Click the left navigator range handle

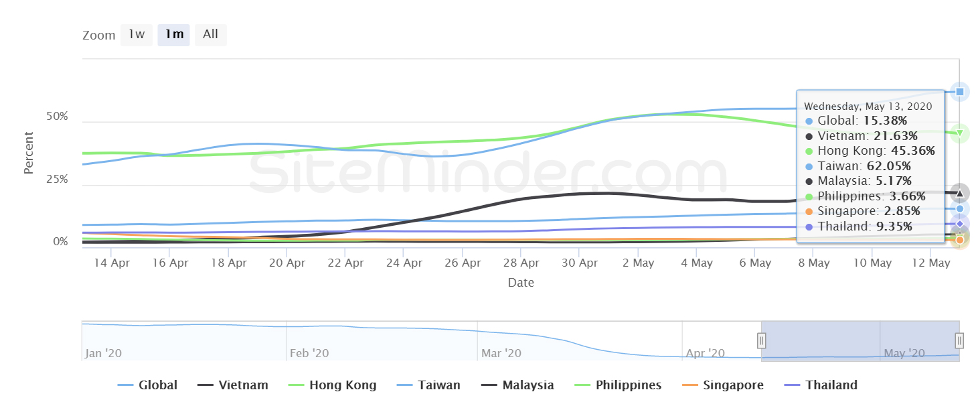(761, 340)
